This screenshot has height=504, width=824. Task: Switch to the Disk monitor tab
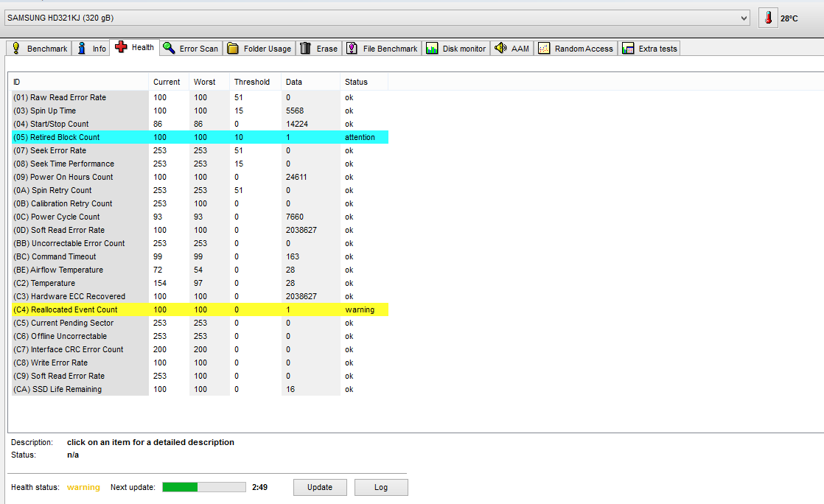point(456,49)
